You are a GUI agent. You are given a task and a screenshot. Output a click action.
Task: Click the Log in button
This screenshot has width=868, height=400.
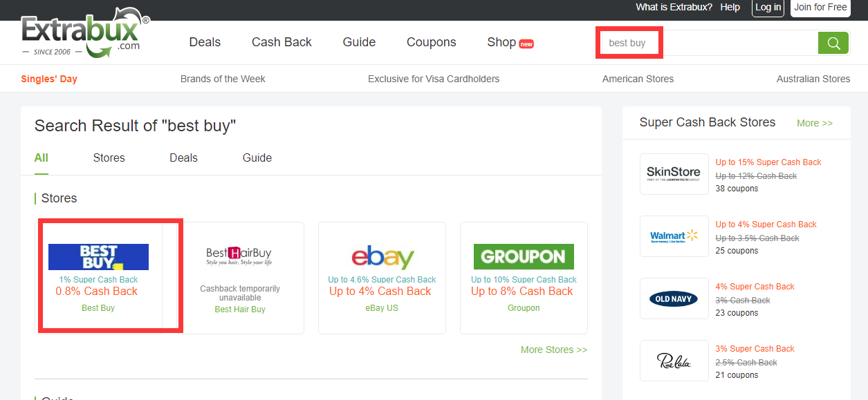[768, 8]
